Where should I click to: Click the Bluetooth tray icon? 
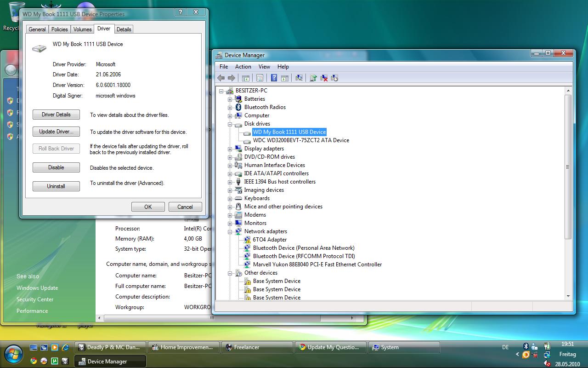[526, 346]
